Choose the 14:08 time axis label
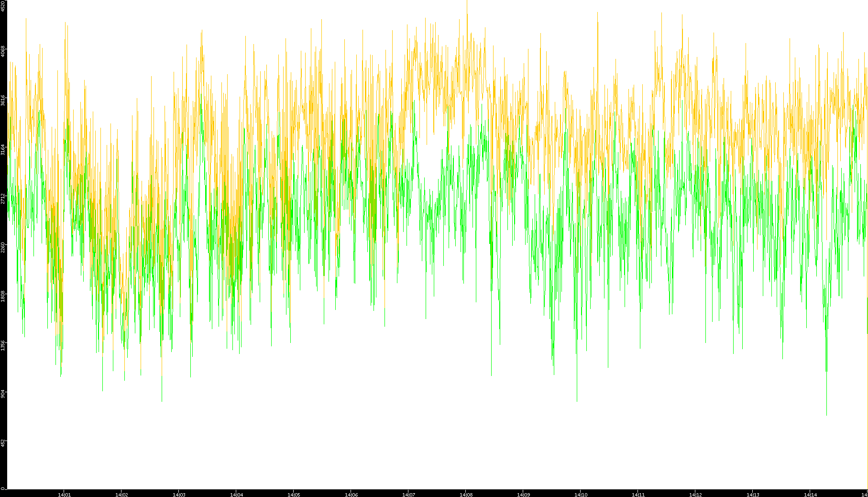This screenshot has height=497, width=868. click(466, 495)
